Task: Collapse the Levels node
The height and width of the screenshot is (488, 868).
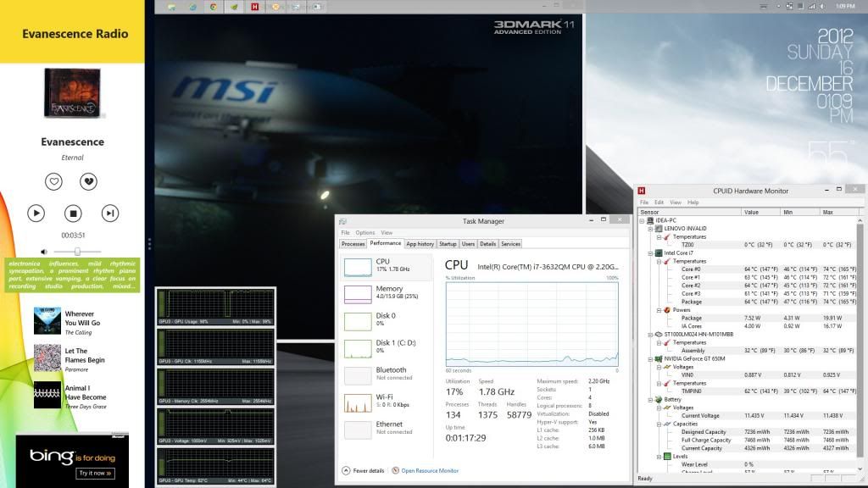Action: pos(659,457)
